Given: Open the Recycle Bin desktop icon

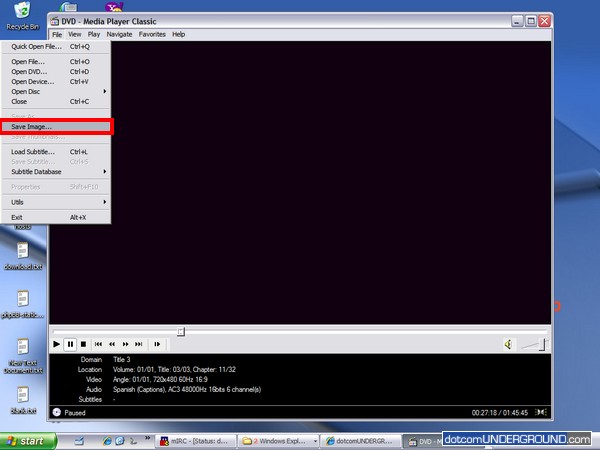Looking at the screenshot, I should [x=23, y=16].
